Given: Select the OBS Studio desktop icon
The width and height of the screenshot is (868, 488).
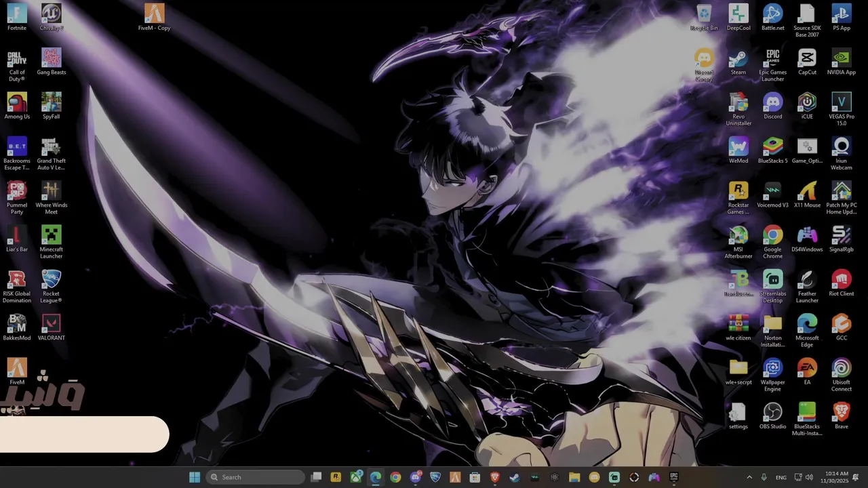Looking at the screenshot, I should tap(773, 417).
